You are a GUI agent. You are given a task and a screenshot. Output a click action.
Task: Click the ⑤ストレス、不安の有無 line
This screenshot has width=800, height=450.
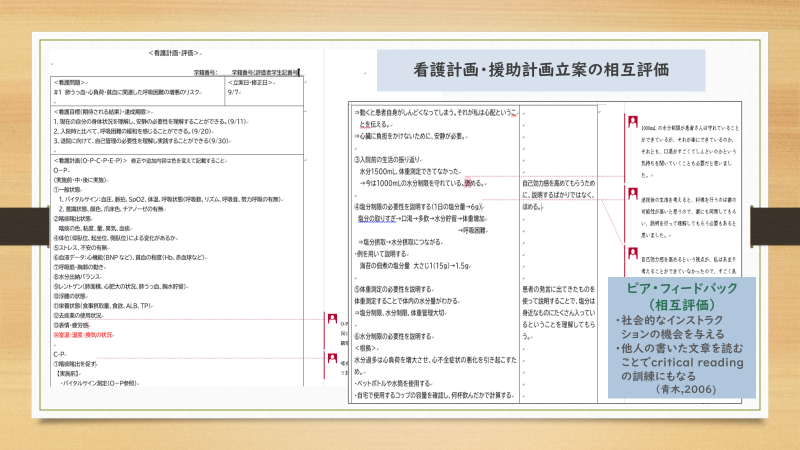(81, 247)
